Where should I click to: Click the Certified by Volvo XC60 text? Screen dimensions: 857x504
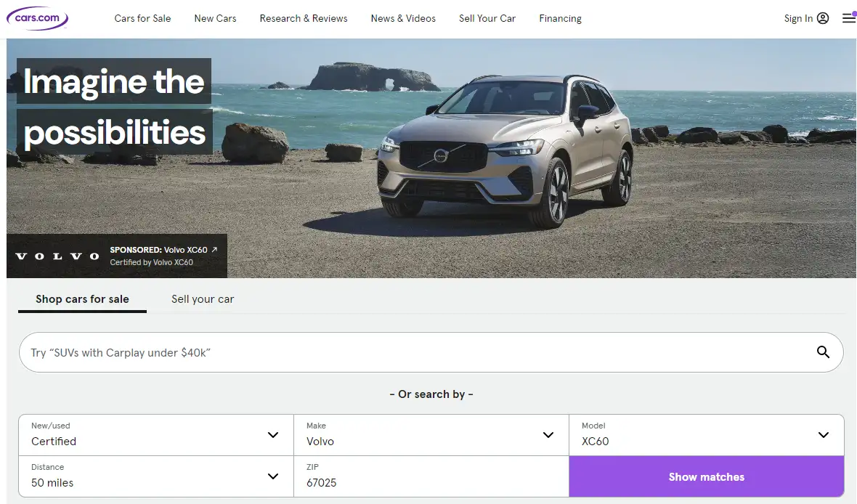coord(151,262)
